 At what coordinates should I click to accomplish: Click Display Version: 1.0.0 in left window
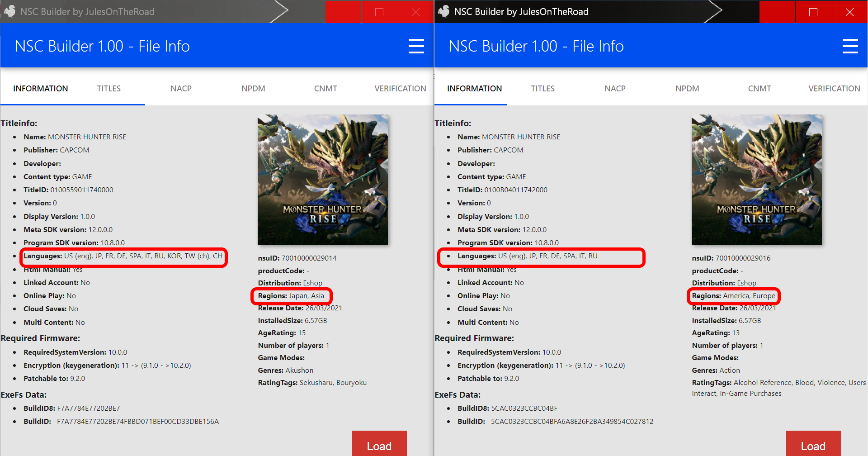pyautogui.click(x=59, y=217)
